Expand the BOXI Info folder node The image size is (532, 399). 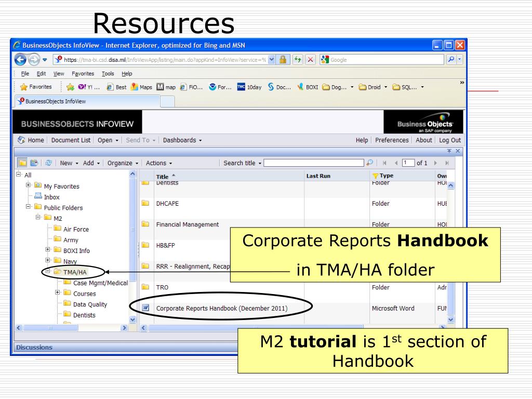[47, 249]
